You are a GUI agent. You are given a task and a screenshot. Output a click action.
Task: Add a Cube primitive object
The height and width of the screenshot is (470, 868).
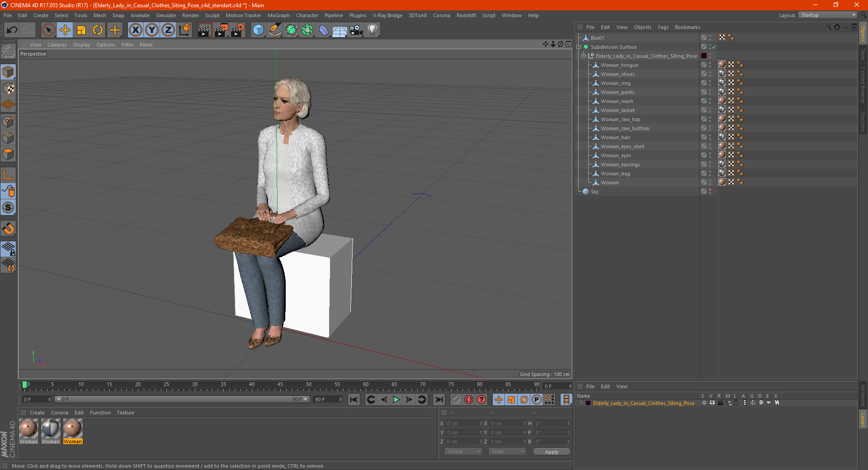point(258,30)
